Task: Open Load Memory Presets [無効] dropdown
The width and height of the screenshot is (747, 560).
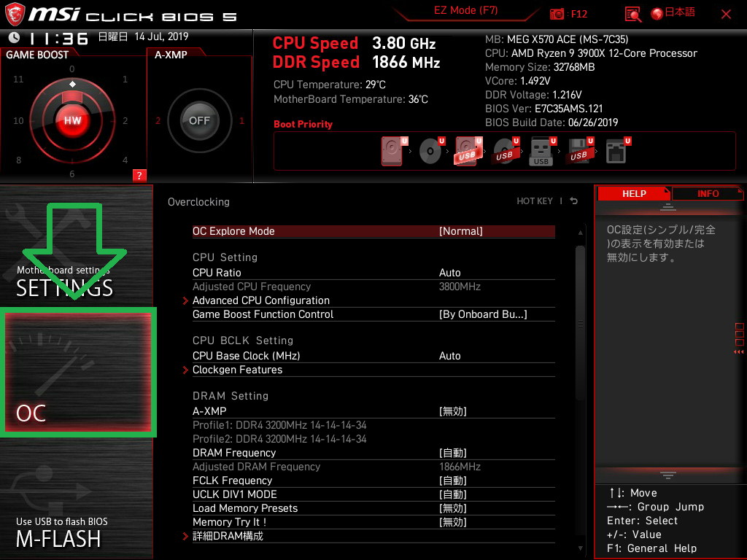Action: tap(373, 508)
